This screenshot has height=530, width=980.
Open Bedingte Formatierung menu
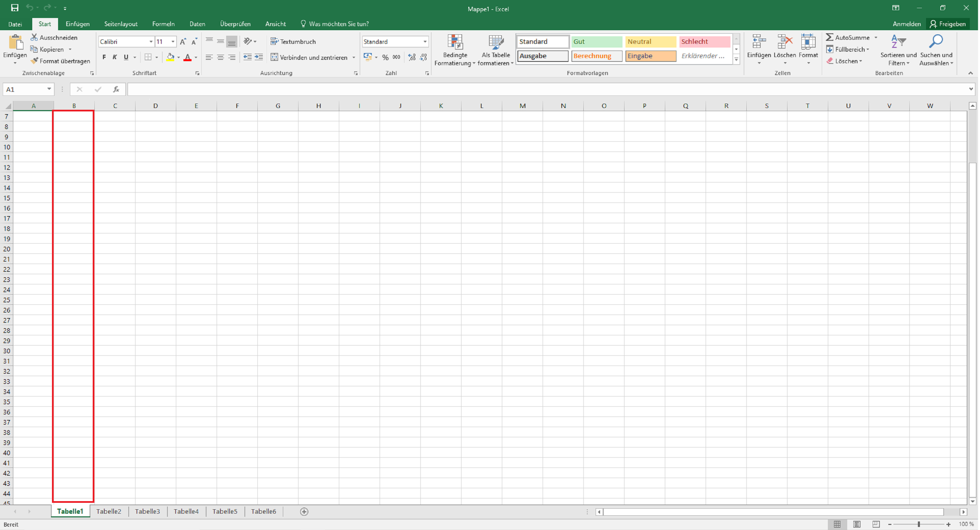pos(455,50)
